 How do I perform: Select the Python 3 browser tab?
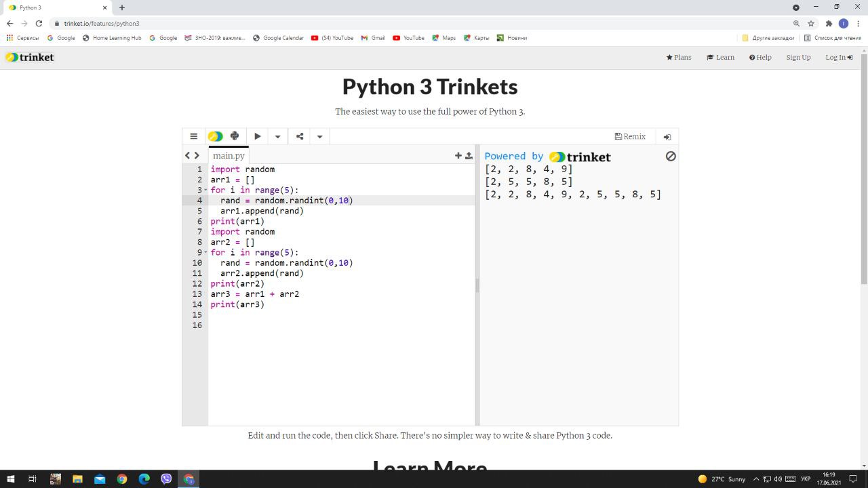click(x=58, y=7)
